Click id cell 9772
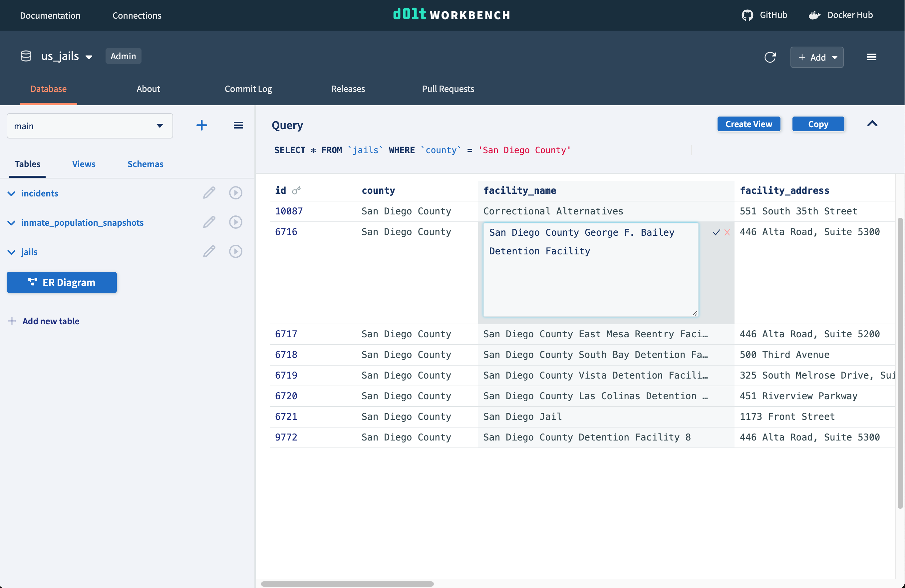Viewport: 905px width, 588px height. pos(286,437)
